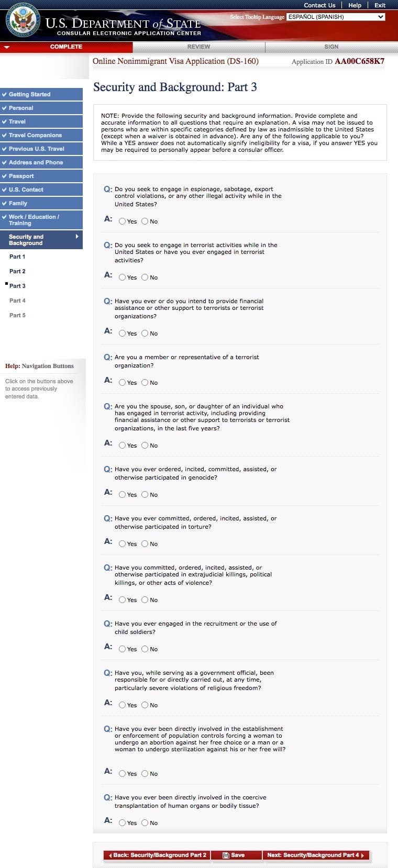The height and width of the screenshot is (868, 398).
Task: Open the Part 4 section in sidebar
Action: tap(17, 301)
